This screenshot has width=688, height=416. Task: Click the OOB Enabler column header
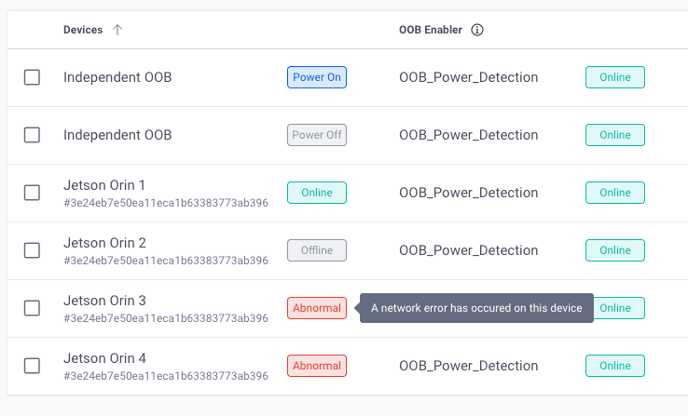(x=430, y=30)
